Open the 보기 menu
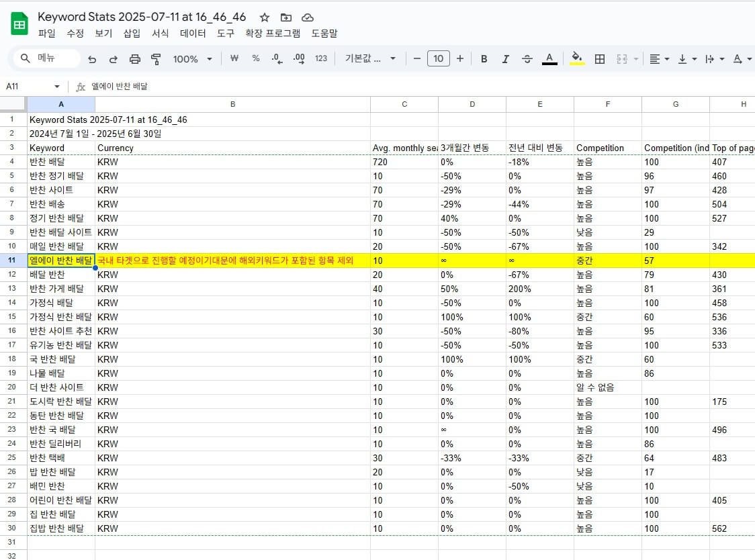The width and height of the screenshot is (755, 560). 103,33
